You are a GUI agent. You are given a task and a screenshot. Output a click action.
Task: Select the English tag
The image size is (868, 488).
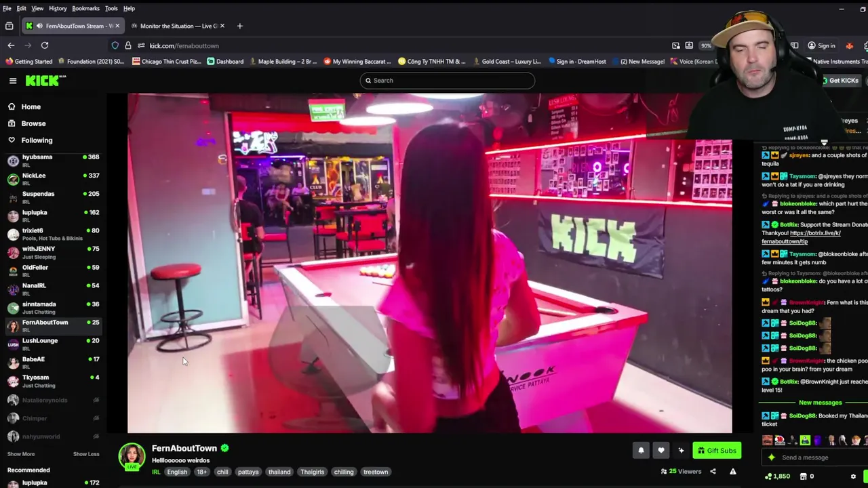[x=177, y=472]
